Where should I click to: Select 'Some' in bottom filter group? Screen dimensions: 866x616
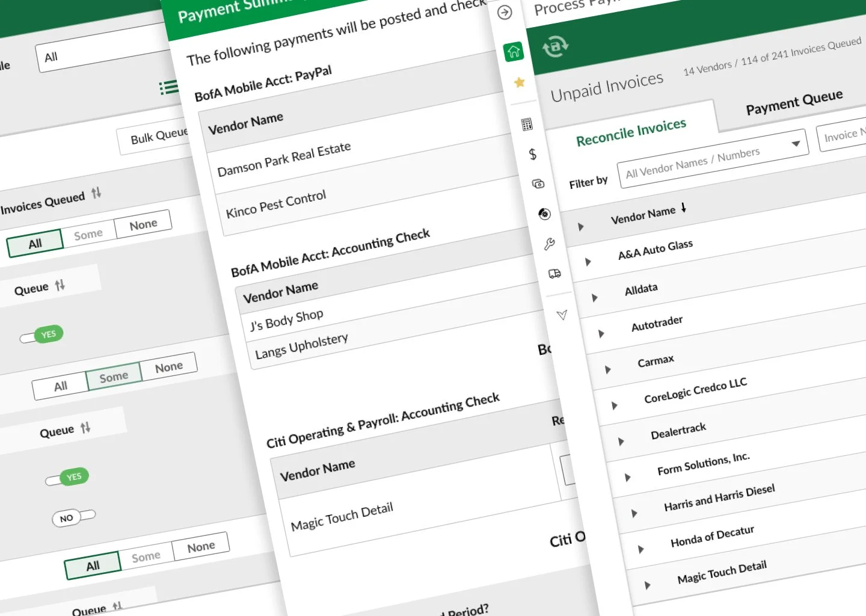146,556
